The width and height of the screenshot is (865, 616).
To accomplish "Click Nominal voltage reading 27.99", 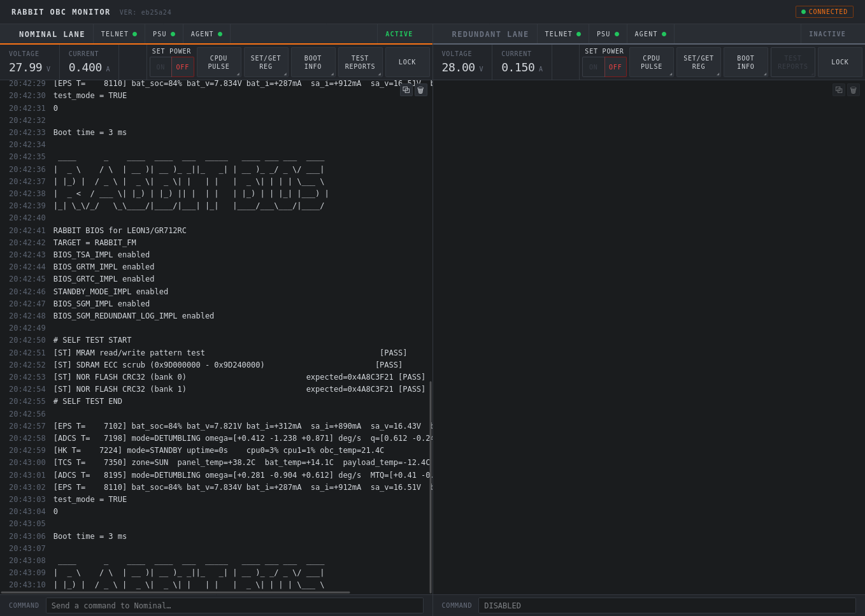I will click(x=25, y=68).
